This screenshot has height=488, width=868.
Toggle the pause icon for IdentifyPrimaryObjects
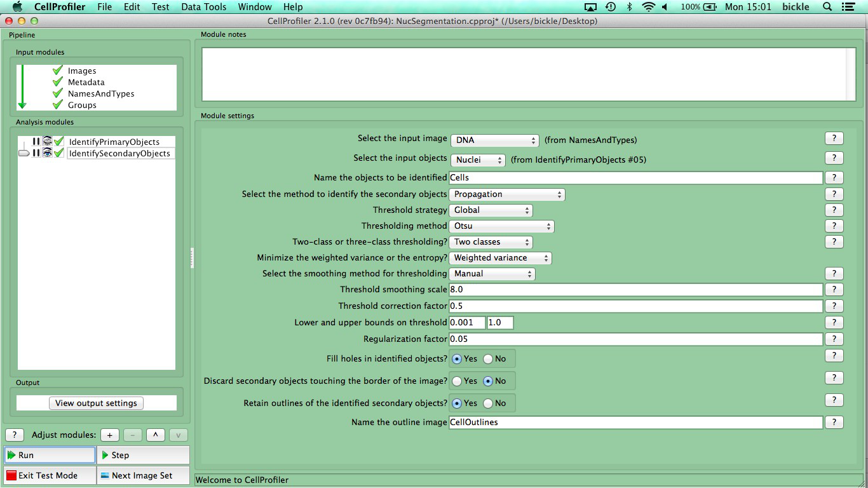pos(36,142)
